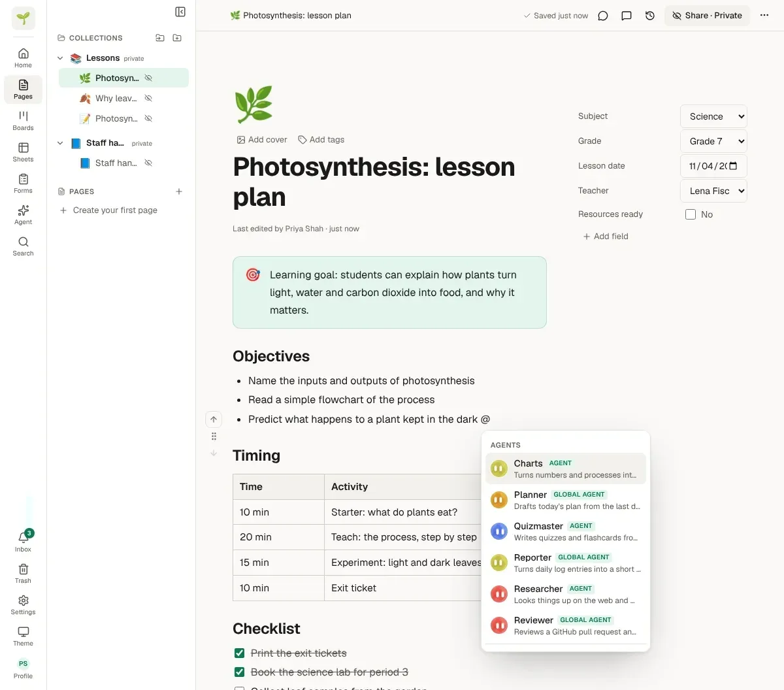Open Search in the sidebar
This screenshot has width=784, height=690.
point(23,246)
